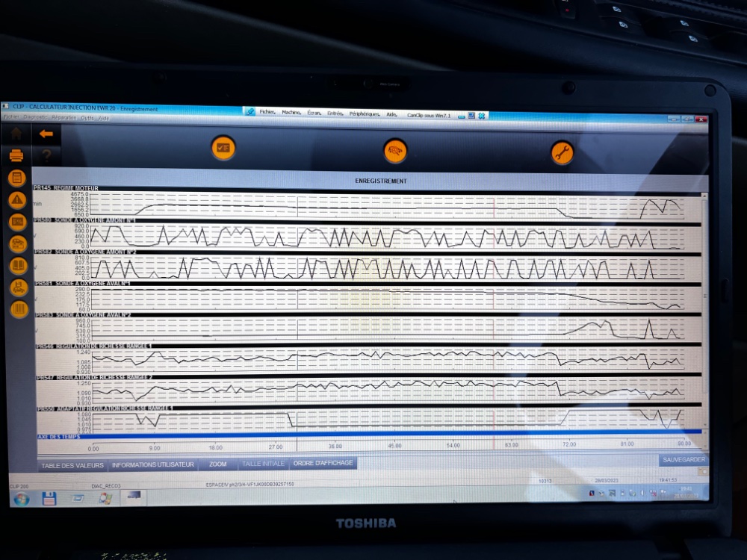Open the Diagnostic menu
The image size is (747, 560).
point(35,118)
